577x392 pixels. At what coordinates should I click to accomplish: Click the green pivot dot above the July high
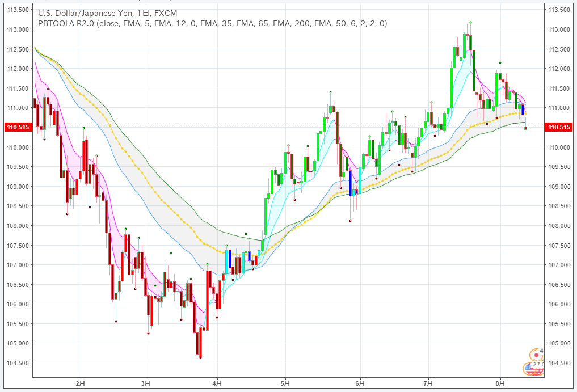(x=471, y=23)
